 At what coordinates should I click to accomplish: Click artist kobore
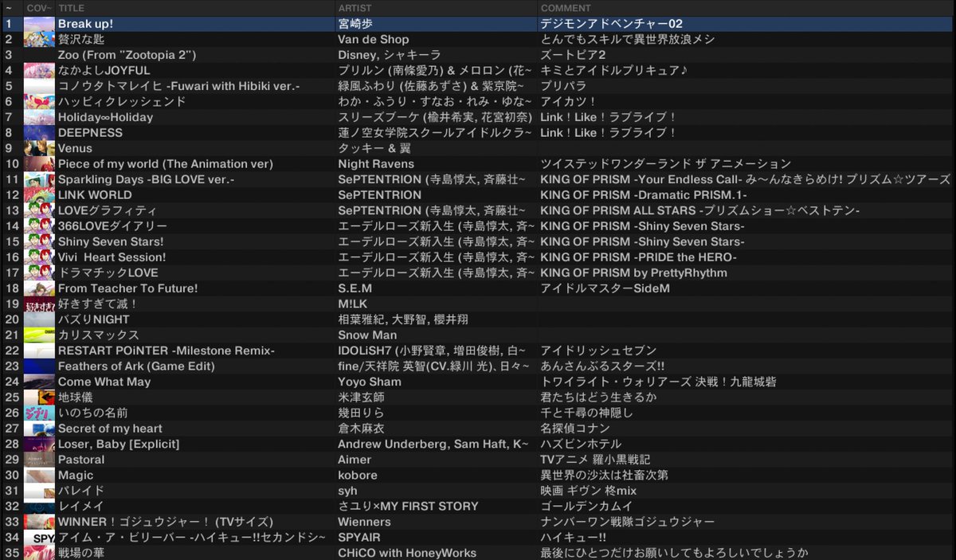(x=358, y=476)
